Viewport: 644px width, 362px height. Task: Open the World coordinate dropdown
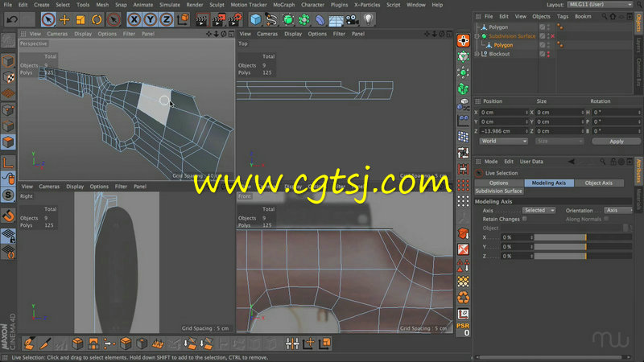click(x=503, y=142)
